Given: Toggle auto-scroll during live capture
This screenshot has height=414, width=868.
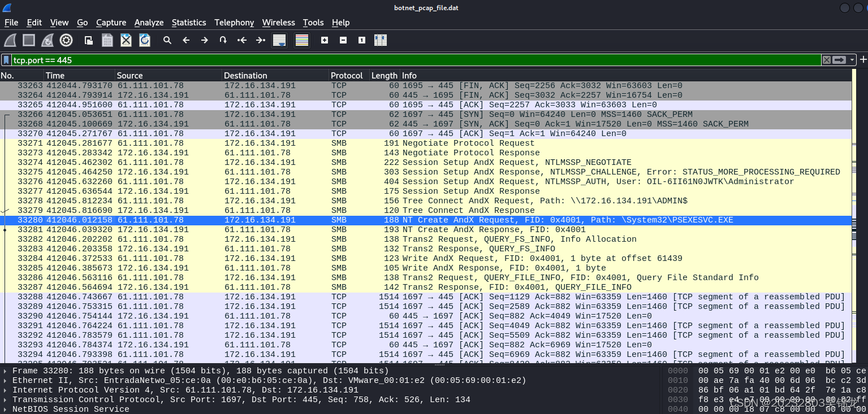Looking at the screenshot, I should (x=279, y=40).
